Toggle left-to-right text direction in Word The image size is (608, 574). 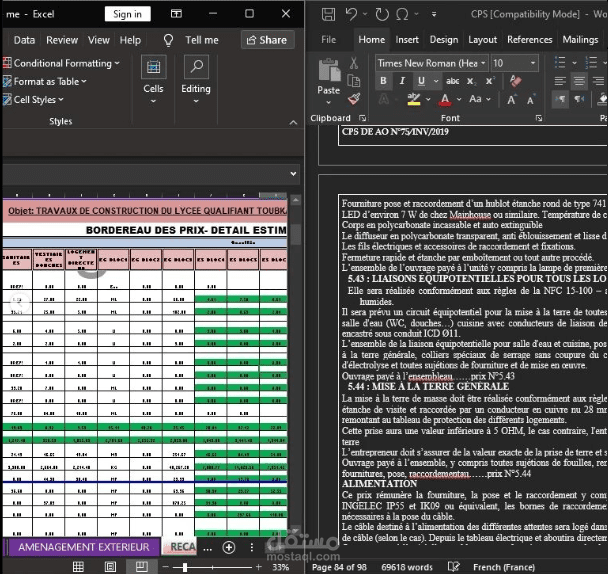click(x=560, y=99)
